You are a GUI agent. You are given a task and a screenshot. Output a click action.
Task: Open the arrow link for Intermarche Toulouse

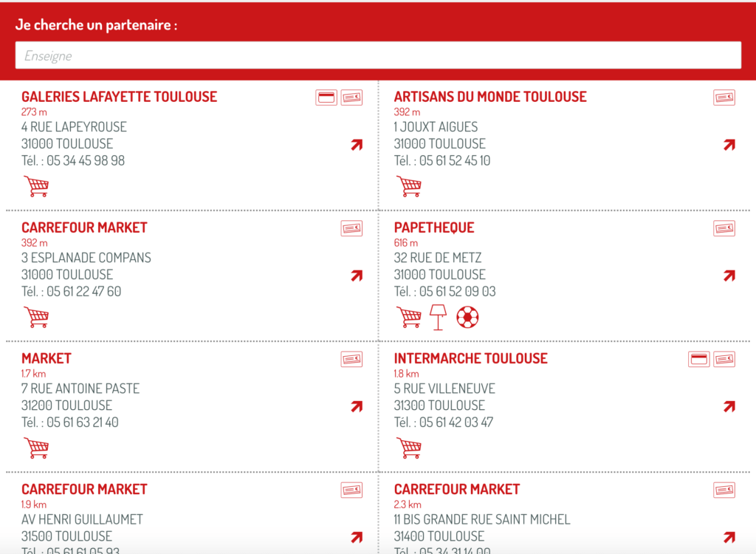[x=729, y=406]
